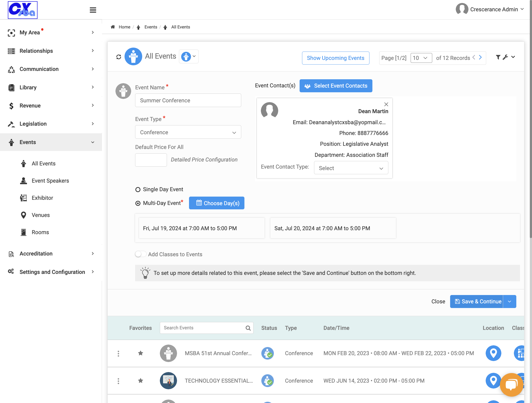The height and width of the screenshot is (403, 532).
Task: Click the Home breadcrumb icon
Action: [113, 27]
